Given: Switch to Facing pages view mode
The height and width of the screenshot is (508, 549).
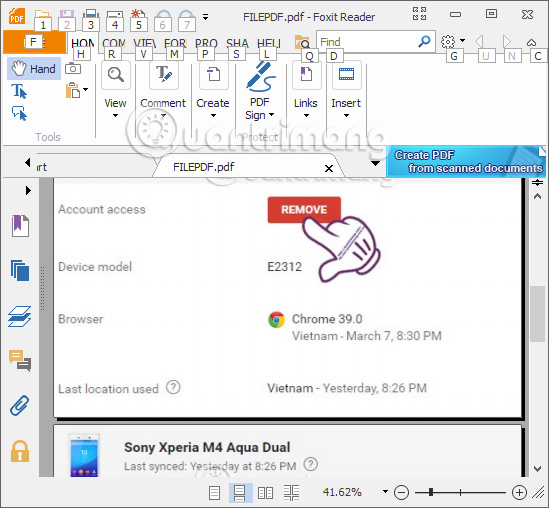Looking at the screenshot, I should [x=265, y=493].
